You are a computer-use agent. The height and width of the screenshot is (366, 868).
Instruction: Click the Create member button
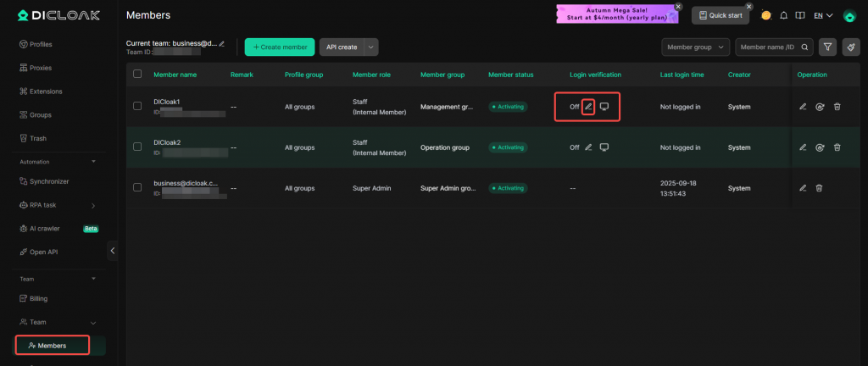click(280, 47)
